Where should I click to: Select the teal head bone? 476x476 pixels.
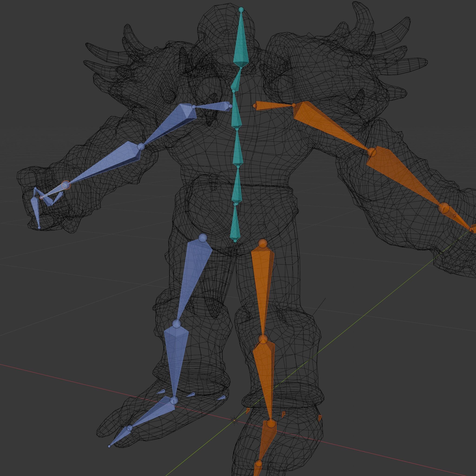pyautogui.click(x=241, y=42)
